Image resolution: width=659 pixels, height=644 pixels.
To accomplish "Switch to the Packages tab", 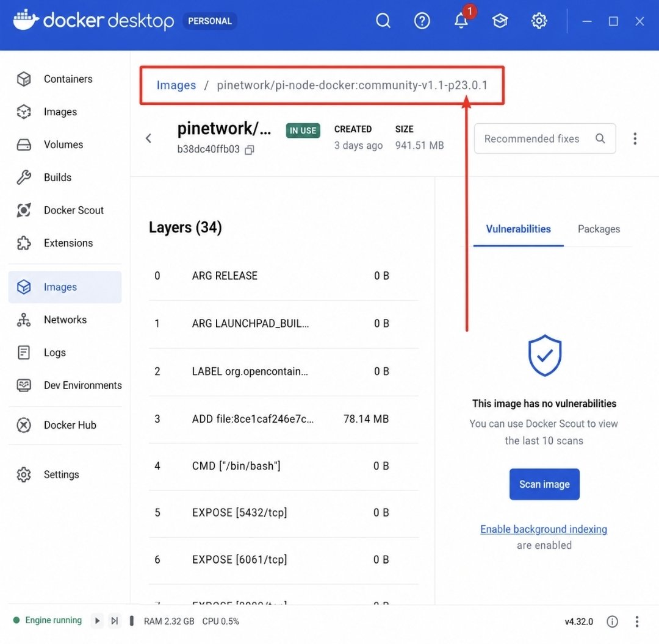I will click(599, 229).
